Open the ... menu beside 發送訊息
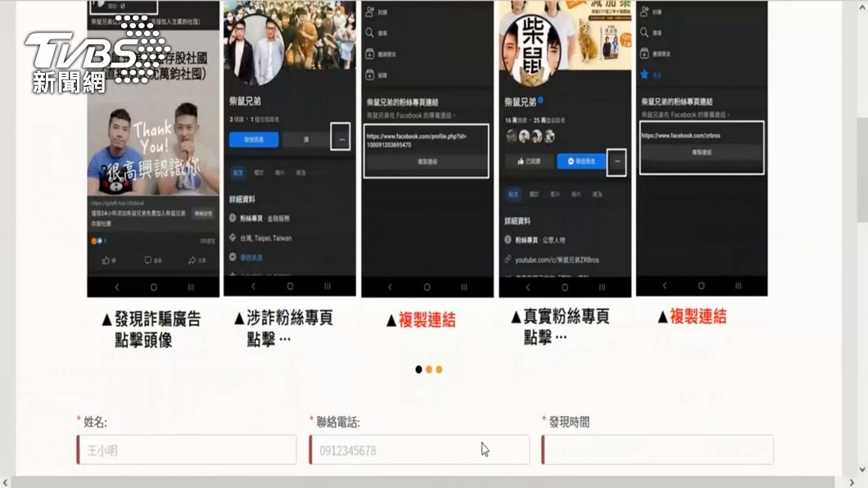This screenshot has width=868, height=488. click(616, 162)
